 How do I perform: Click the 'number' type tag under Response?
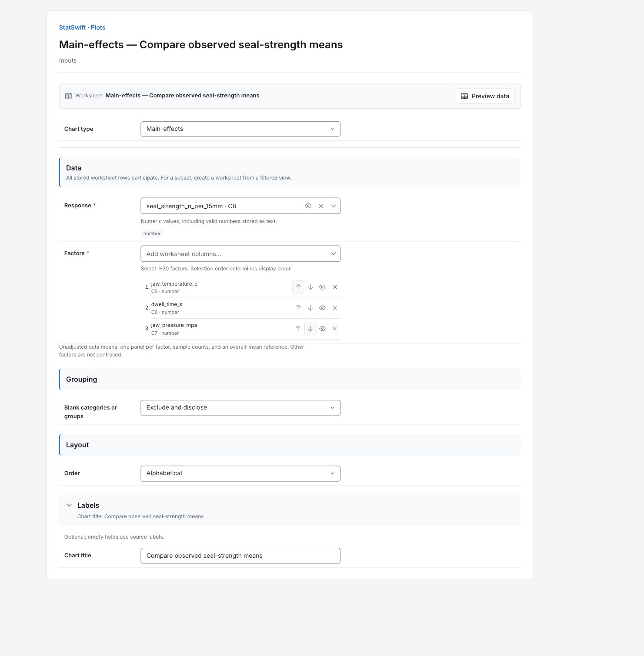tap(152, 233)
